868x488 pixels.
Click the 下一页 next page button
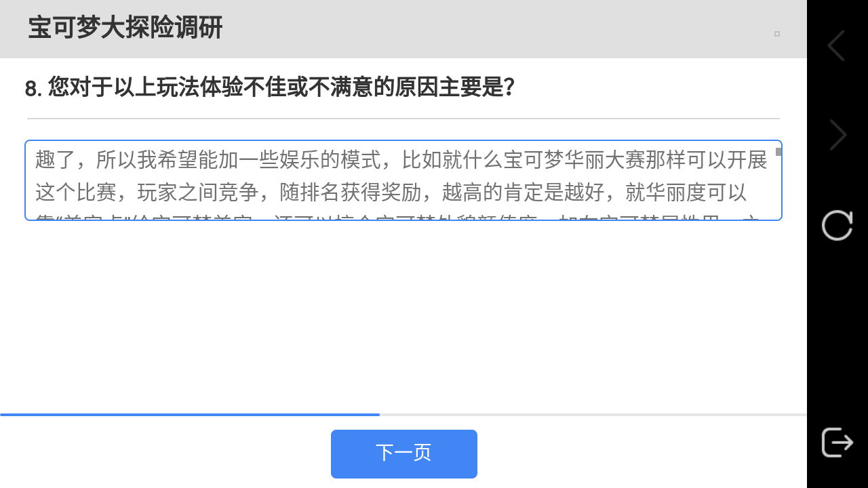pyautogui.click(x=404, y=454)
